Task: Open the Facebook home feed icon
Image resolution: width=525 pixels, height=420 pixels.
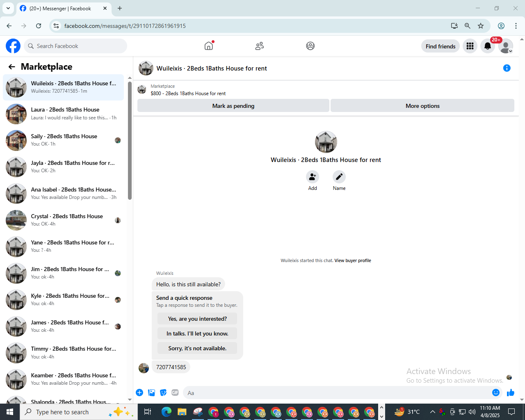Action: point(209,46)
